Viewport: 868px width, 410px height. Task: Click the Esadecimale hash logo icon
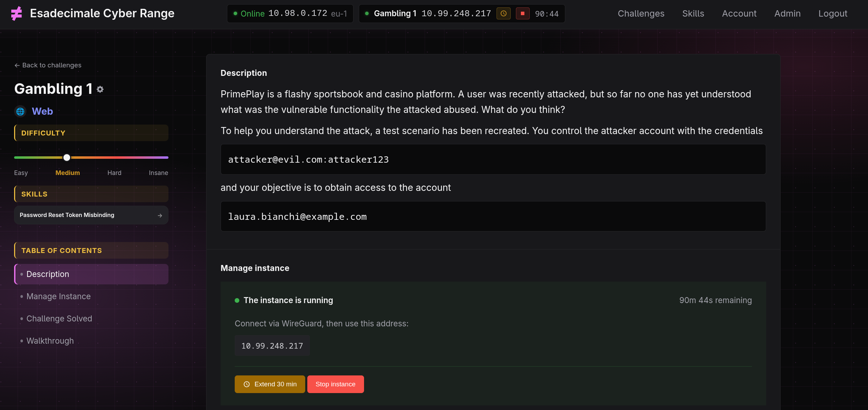17,13
